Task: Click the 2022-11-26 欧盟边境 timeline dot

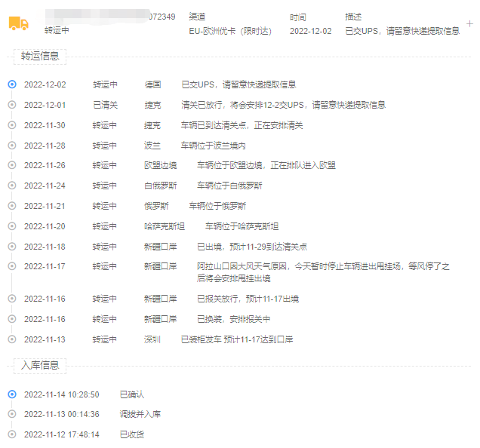Action: [x=12, y=165]
